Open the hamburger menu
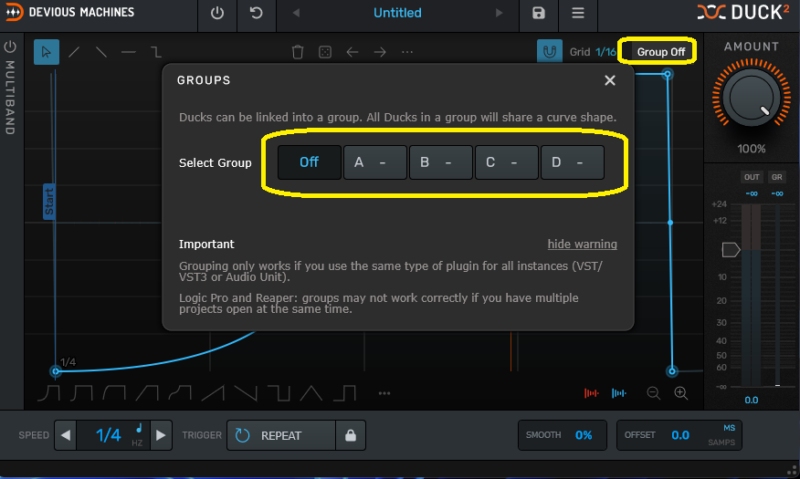Image resolution: width=800 pixels, height=479 pixels. pos(577,14)
